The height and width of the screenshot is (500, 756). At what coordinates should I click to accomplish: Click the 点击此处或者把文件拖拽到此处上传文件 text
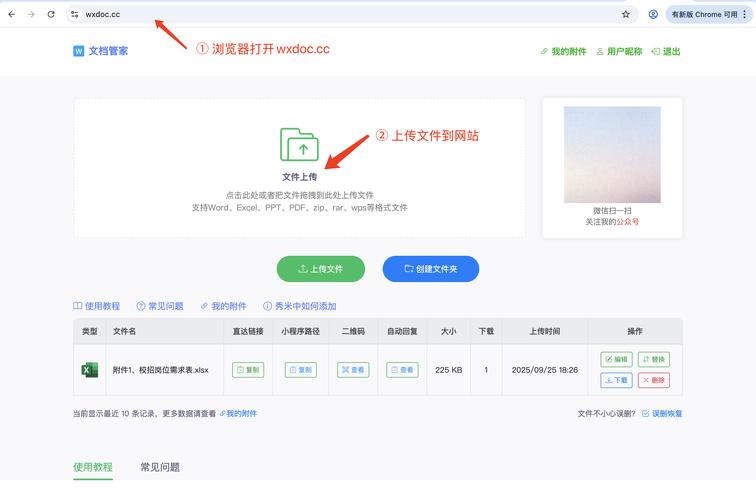point(299,195)
